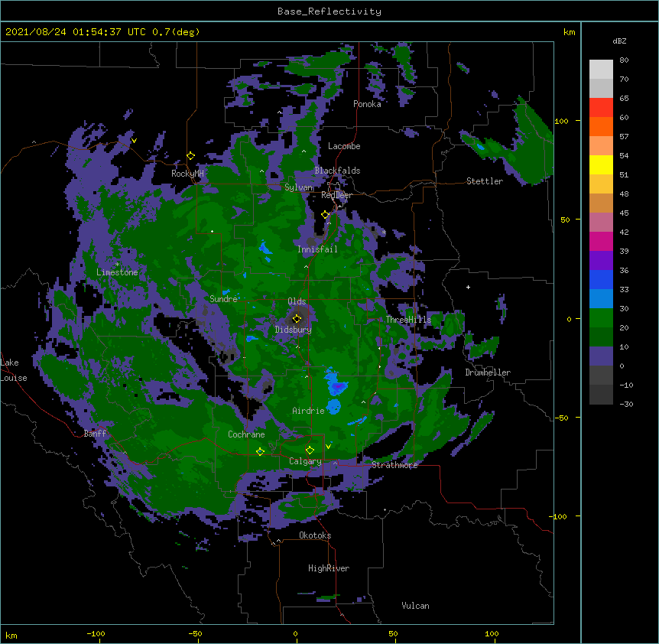
Task: Click the asterisk marker east of Innisfail
Action: pyautogui.click(x=384, y=233)
